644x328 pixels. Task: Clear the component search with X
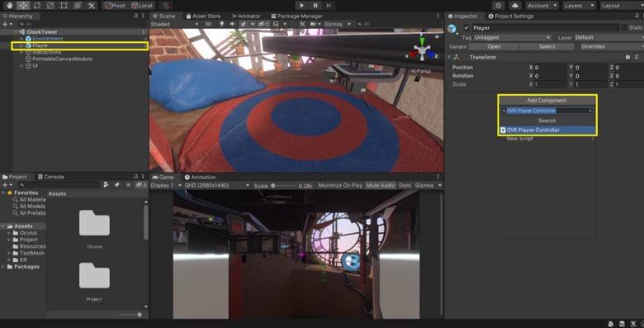click(590, 111)
